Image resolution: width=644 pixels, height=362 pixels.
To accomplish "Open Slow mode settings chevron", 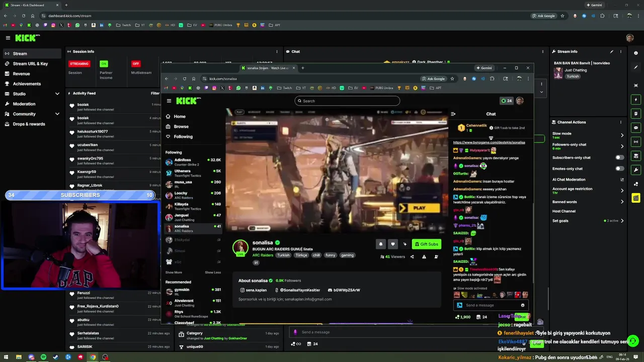I will pyautogui.click(x=622, y=135).
